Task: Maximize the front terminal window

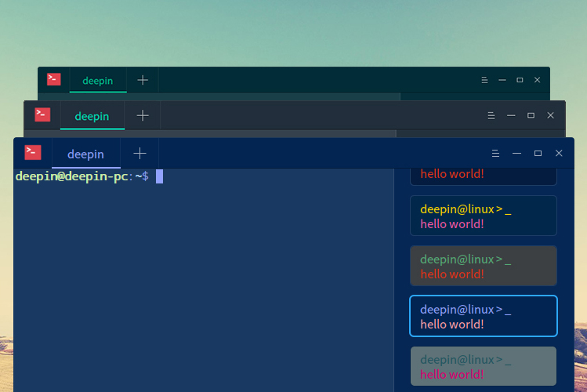Action: pyautogui.click(x=538, y=153)
